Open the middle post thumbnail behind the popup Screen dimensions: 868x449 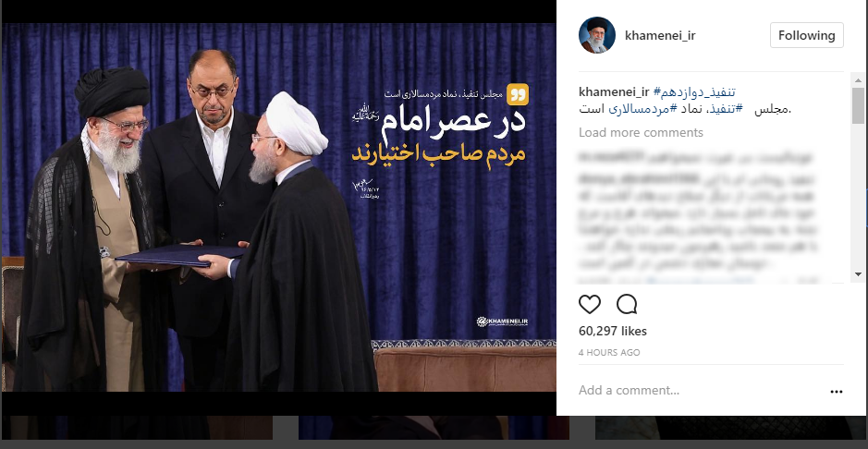click(434, 428)
